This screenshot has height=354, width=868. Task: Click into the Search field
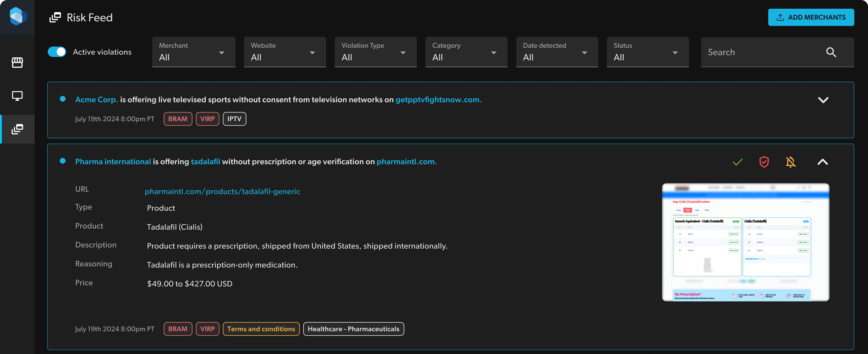(x=764, y=52)
